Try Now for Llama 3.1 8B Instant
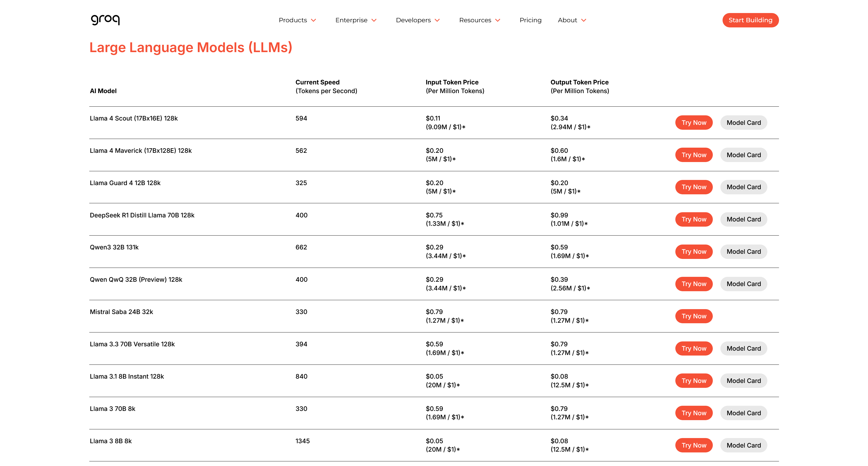Viewport: 868px width, 466px height. (694, 381)
